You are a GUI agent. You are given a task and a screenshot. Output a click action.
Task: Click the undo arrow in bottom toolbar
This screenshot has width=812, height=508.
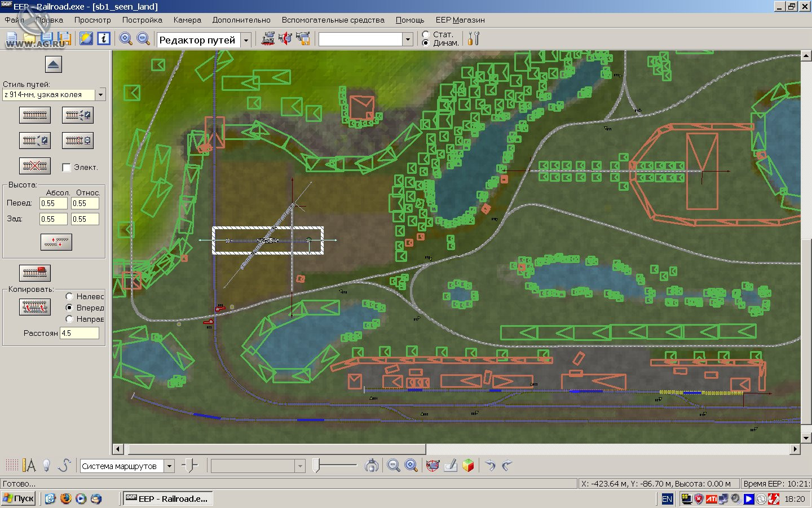490,466
